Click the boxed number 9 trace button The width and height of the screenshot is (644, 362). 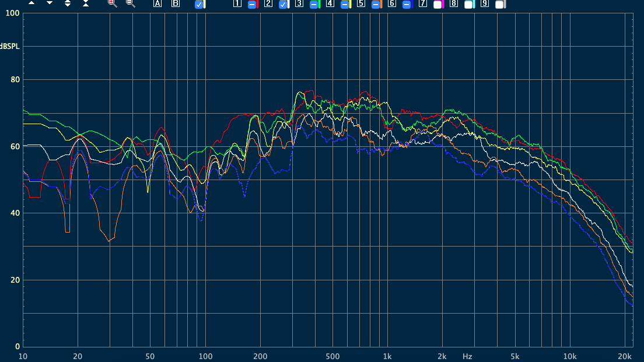(485, 3)
